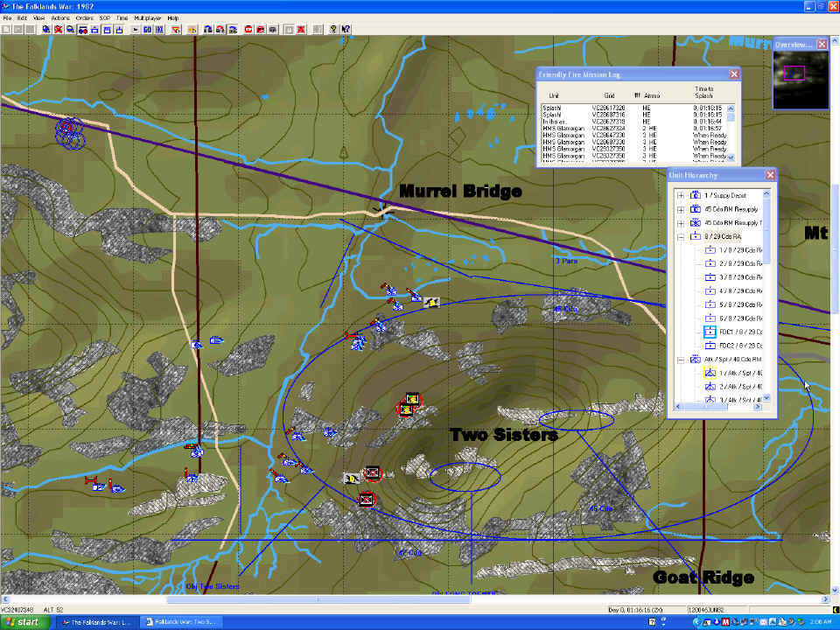This screenshot has width=840, height=630.
Task: Expand the 1 / Supply Depot tree node
Action: click(682, 195)
